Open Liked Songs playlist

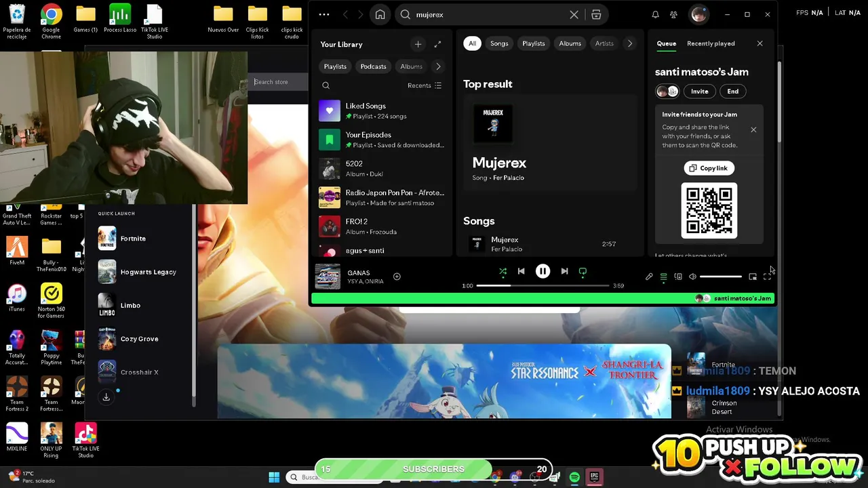click(x=382, y=110)
